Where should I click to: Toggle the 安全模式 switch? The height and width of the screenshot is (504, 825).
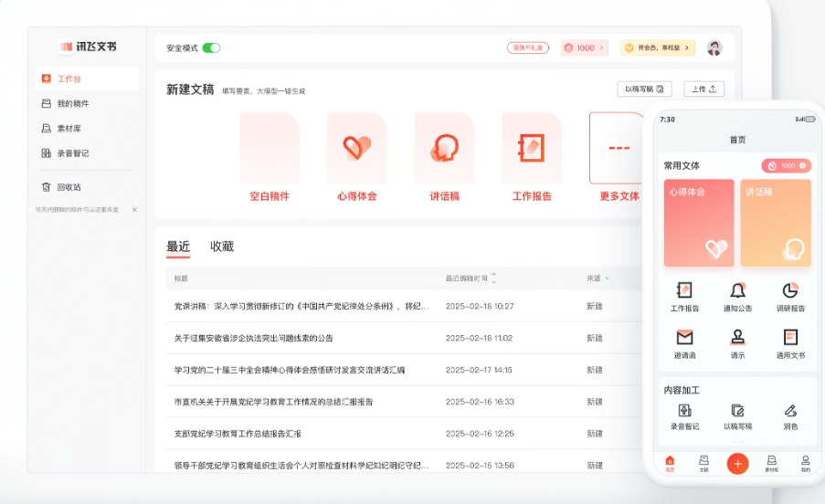(211, 47)
